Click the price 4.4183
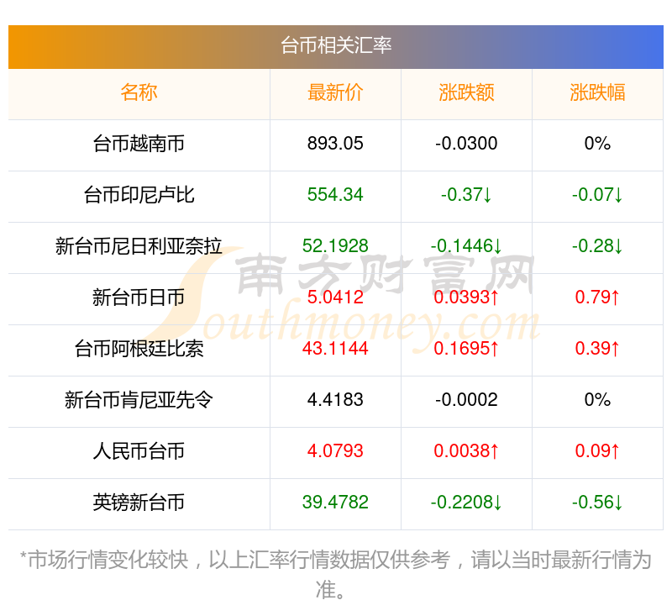 point(335,400)
